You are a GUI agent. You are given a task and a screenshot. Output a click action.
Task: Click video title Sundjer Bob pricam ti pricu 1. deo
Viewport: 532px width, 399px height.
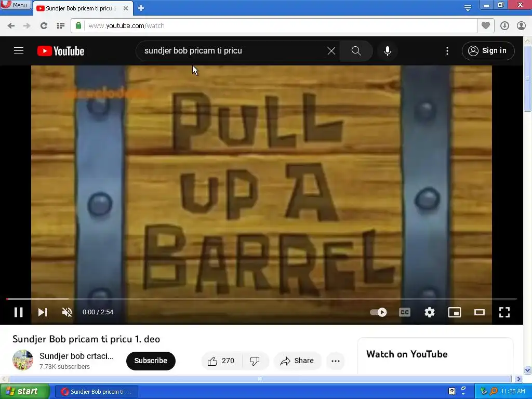86,339
